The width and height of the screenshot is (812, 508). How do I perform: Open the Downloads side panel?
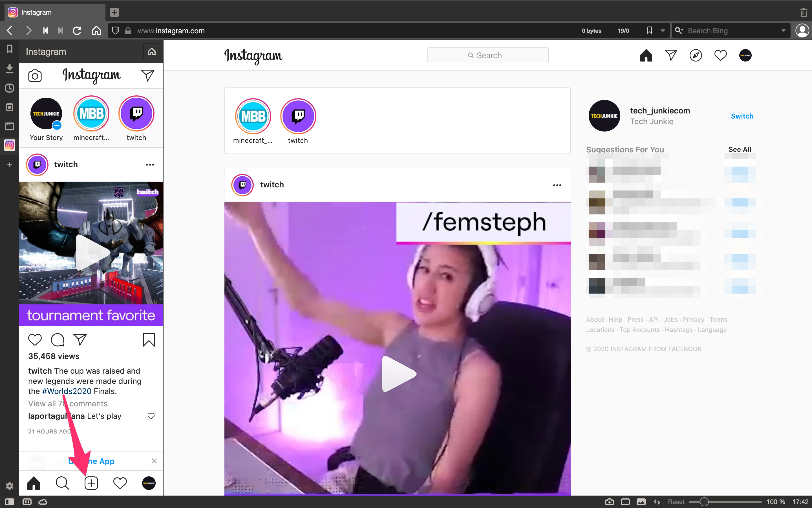click(x=9, y=69)
